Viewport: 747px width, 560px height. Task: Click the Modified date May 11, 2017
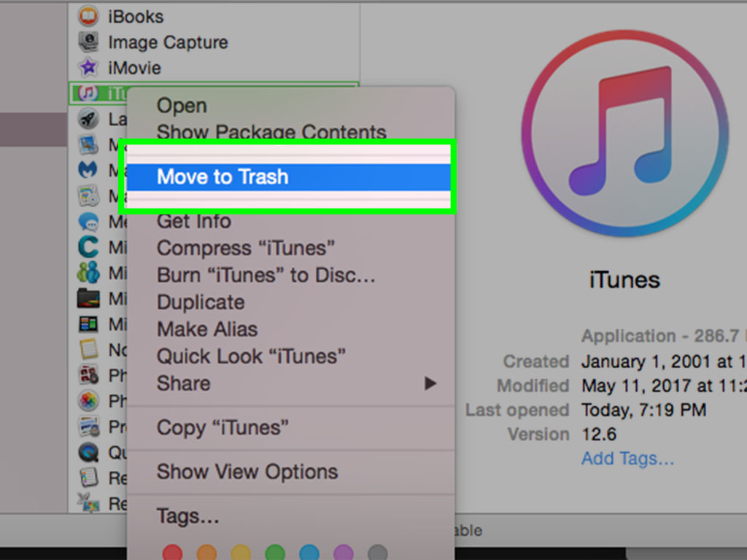[x=664, y=386]
